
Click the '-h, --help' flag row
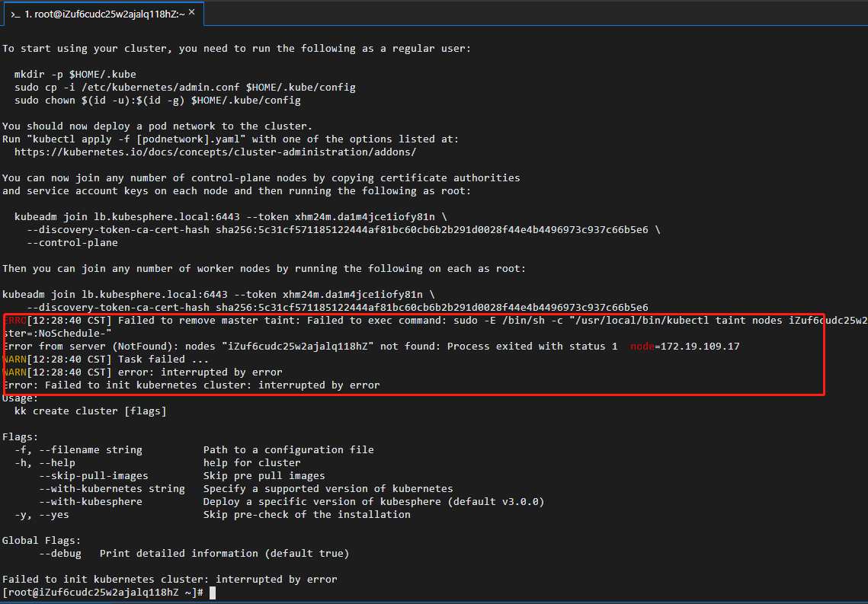coord(158,463)
